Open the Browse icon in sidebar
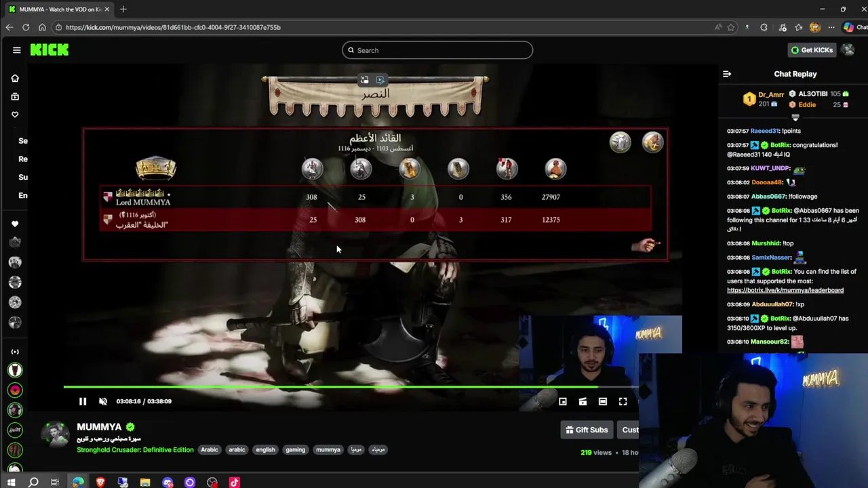This screenshot has height=488, width=868. (x=15, y=96)
